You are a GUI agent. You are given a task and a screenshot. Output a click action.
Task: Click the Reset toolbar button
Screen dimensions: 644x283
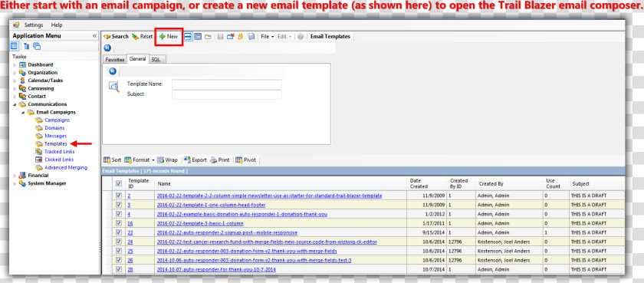(x=142, y=37)
